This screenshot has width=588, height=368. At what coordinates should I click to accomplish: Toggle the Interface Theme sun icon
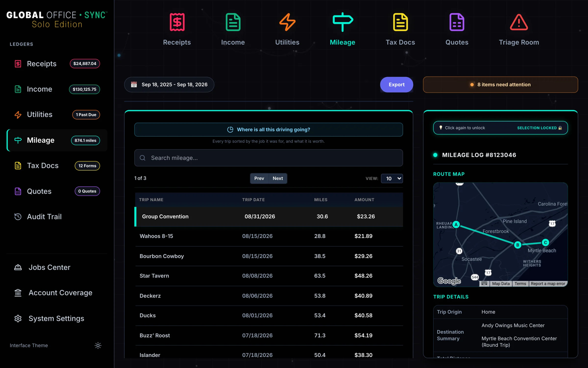pos(98,345)
